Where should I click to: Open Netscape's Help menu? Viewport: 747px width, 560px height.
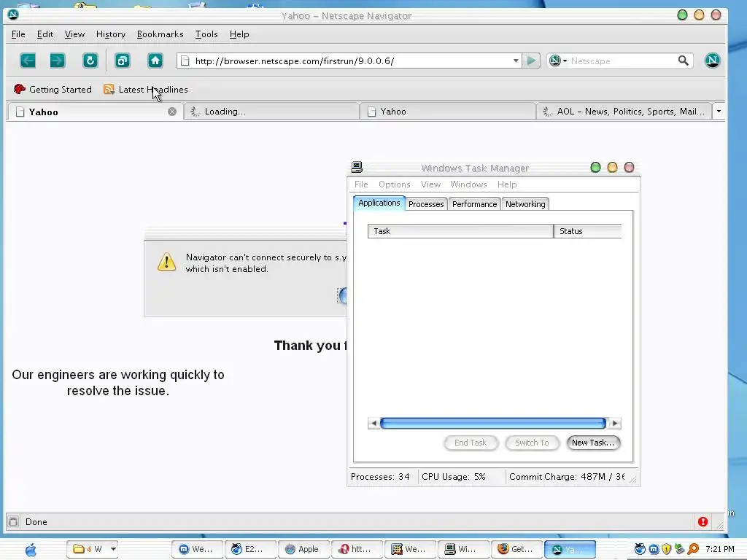pos(239,34)
